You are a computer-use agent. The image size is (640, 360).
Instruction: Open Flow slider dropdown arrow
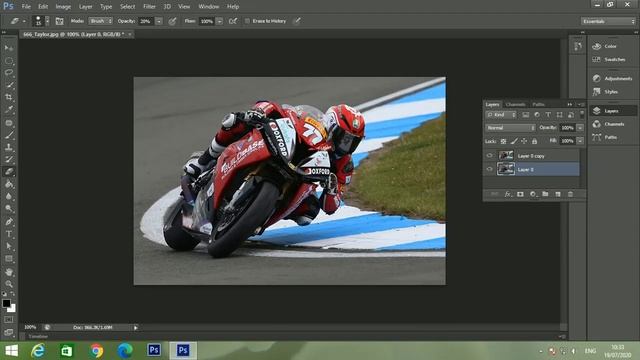coord(220,21)
